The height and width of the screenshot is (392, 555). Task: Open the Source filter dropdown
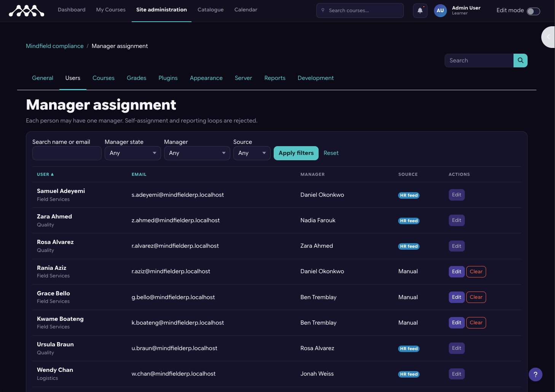click(x=252, y=153)
